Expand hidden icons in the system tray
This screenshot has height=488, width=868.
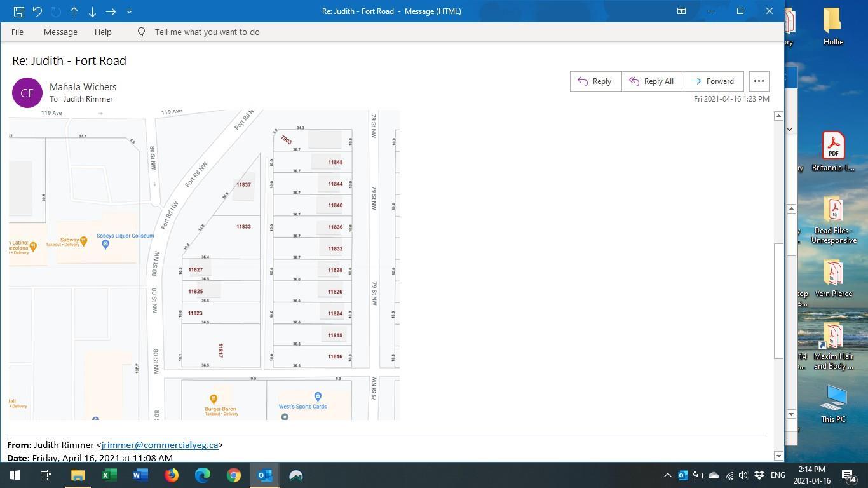tap(667, 475)
